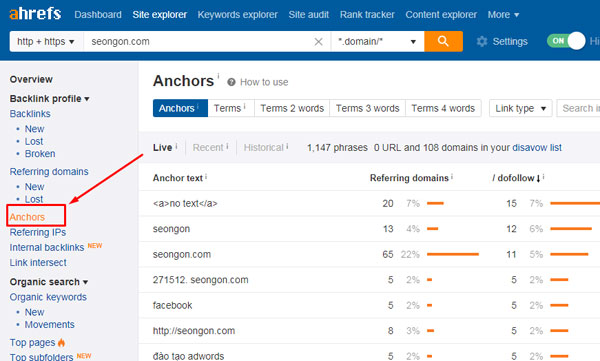This screenshot has height=361, width=600.
Task: Click the seongon.com URL input field
Action: pyautogui.click(x=198, y=41)
